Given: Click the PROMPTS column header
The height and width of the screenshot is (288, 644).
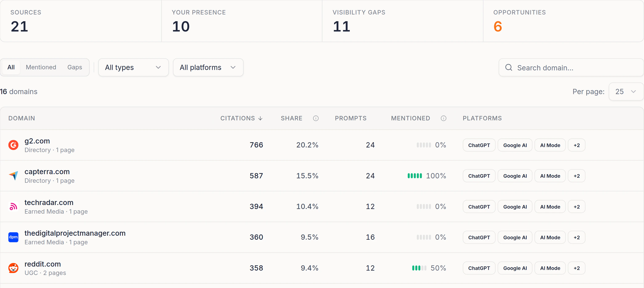Looking at the screenshot, I should coord(351,118).
